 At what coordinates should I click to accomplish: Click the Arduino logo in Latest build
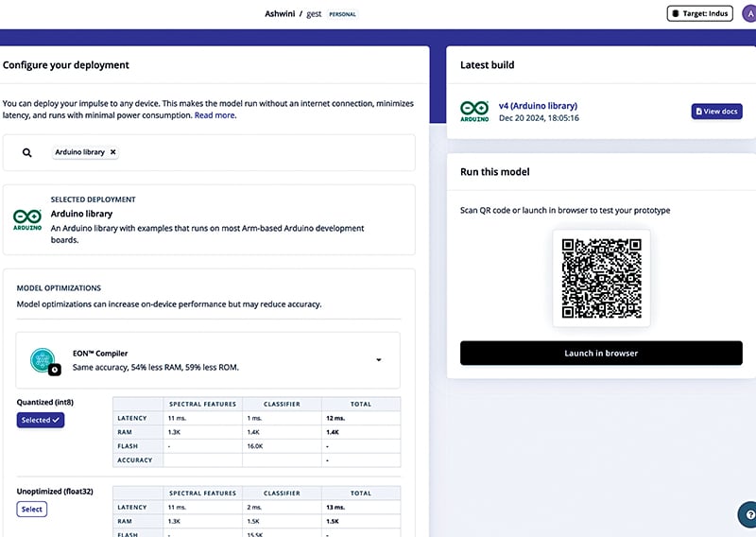(475, 112)
